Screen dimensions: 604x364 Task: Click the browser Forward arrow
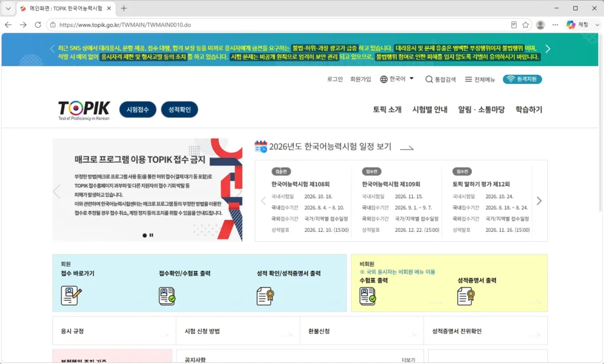pyautogui.click(x=23, y=25)
